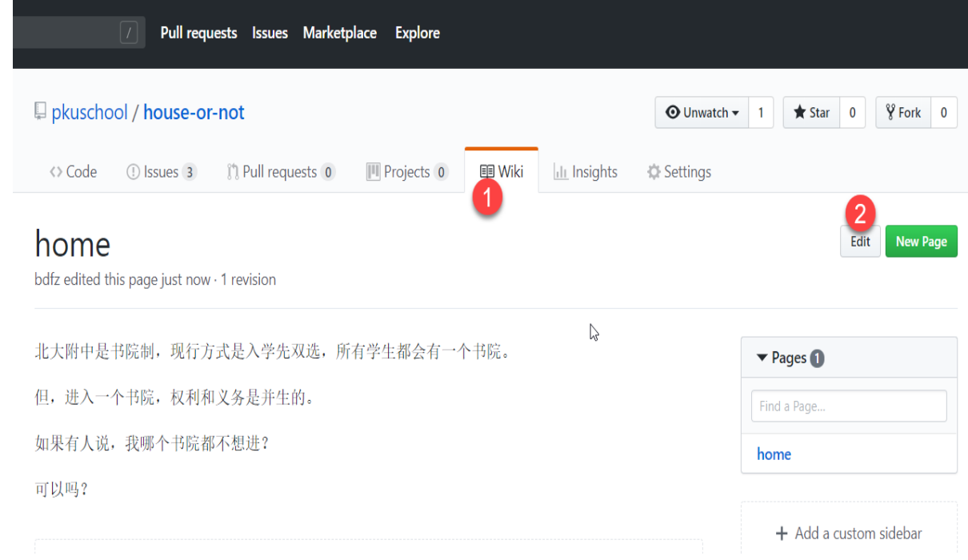Open the Code tab
The width and height of the screenshot is (968, 560).
(73, 172)
